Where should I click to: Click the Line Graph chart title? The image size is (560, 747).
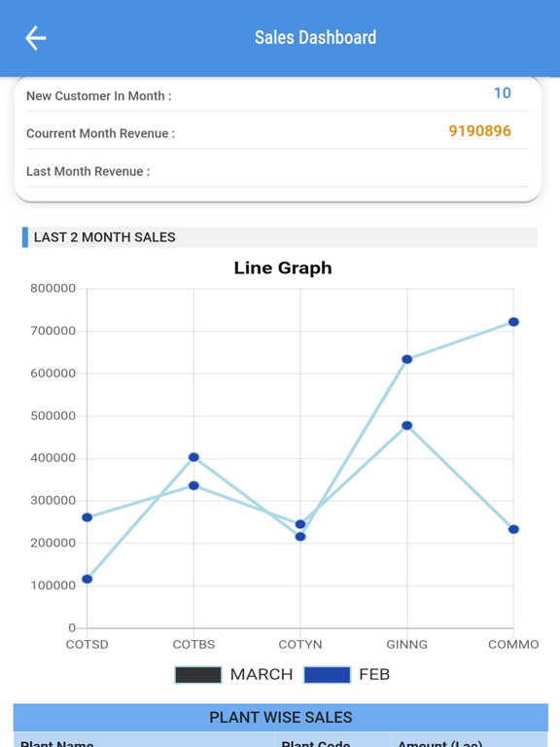point(283,267)
